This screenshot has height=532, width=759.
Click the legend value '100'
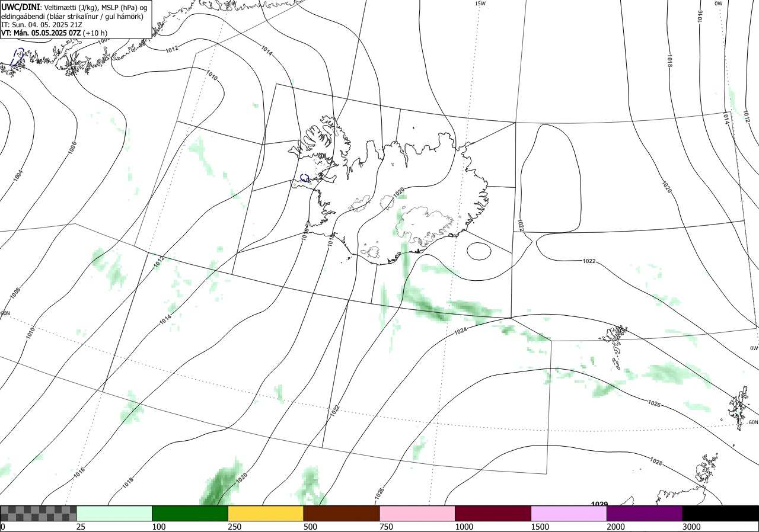158,527
